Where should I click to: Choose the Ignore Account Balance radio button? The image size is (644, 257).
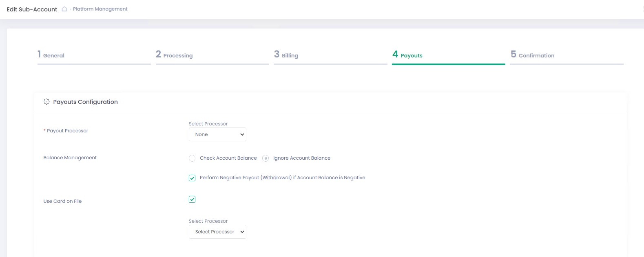pyautogui.click(x=266, y=158)
